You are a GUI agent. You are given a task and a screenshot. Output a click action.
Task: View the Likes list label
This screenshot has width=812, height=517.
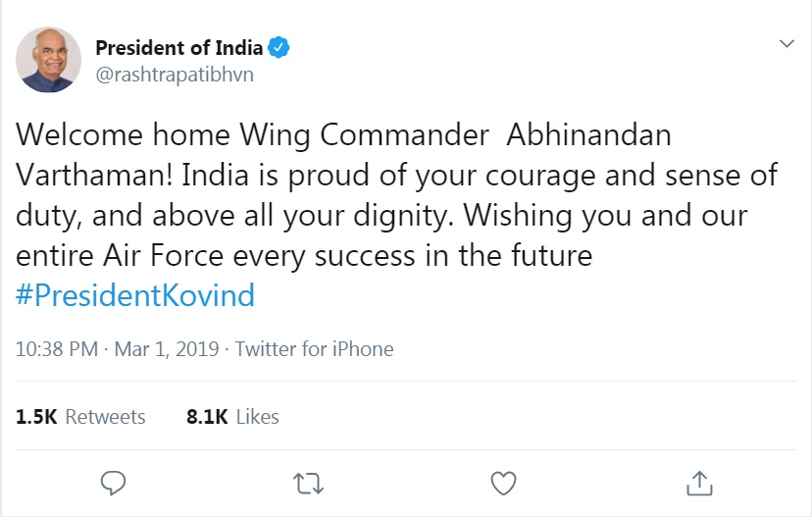(257, 417)
